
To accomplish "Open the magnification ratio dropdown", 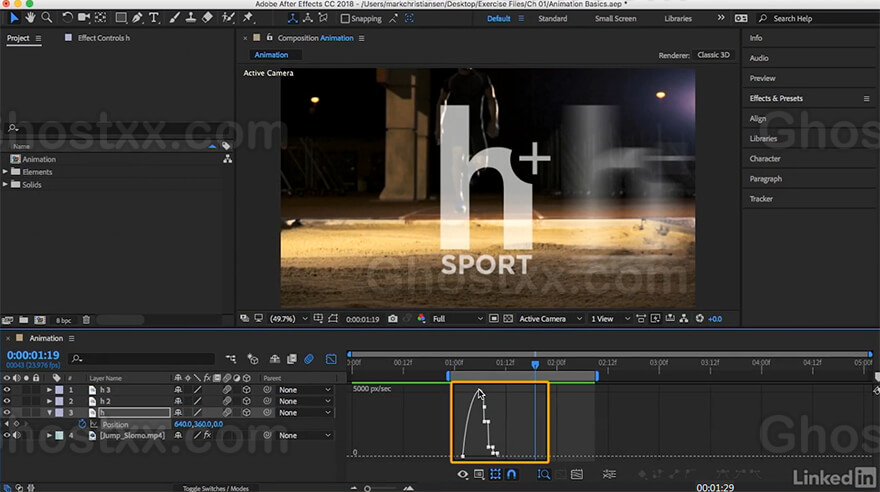I will pos(288,319).
